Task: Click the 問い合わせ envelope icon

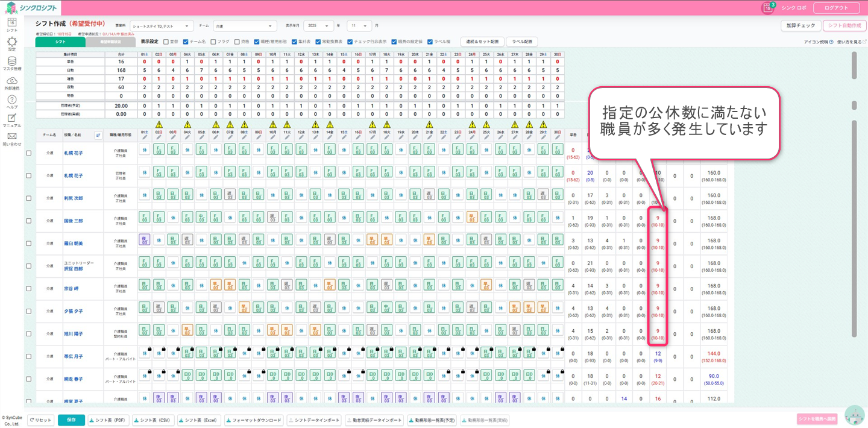Action: 11,137
